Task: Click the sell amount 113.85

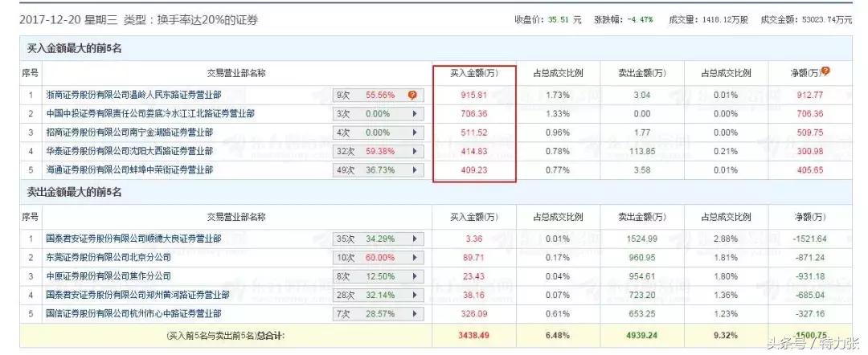Action: coord(642,152)
